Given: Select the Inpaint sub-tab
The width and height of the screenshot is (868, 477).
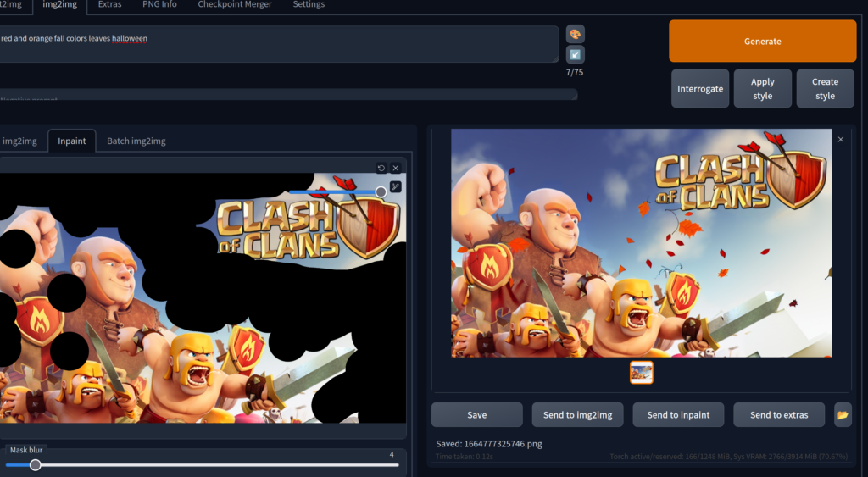Looking at the screenshot, I should tap(72, 141).
